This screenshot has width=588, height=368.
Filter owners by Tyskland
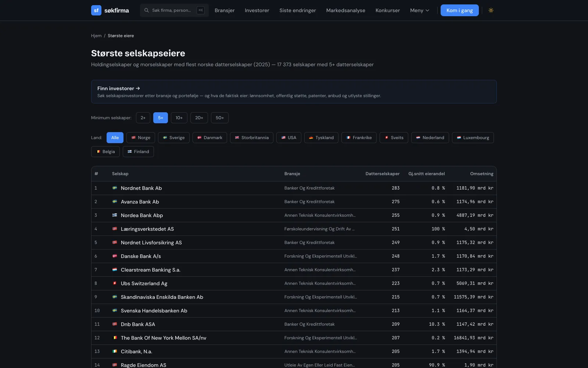(x=321, y=138)
